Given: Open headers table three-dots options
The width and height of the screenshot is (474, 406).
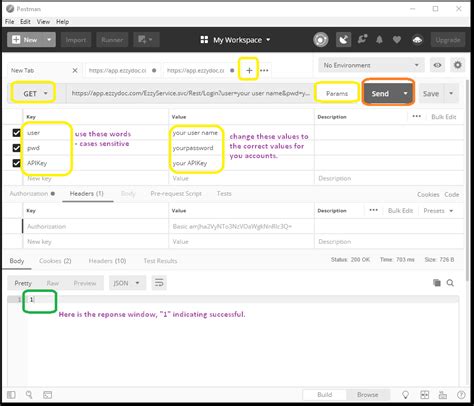Looking at the screenshot, I should pyautogui.click(x=374, y=210).
